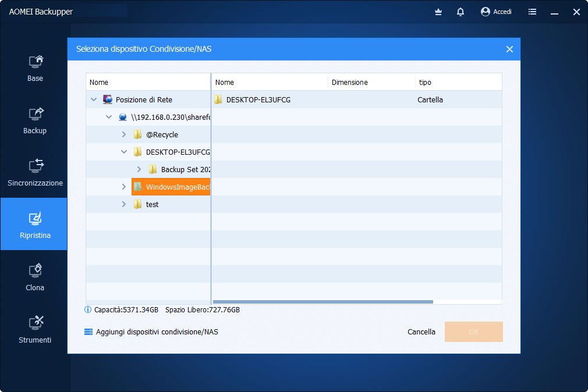Collapse the Posizione di Rete node
This screenshot has height=392, width=588.
94,99
